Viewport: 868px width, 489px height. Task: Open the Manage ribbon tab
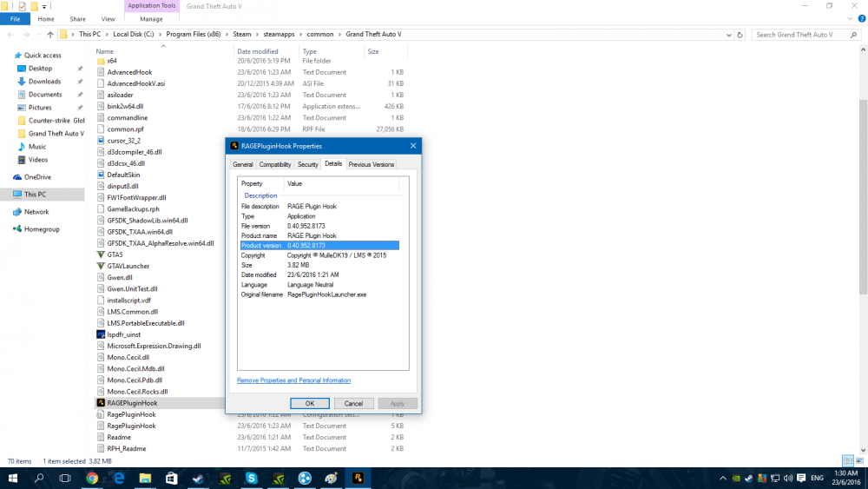click(x=150, y=19)
